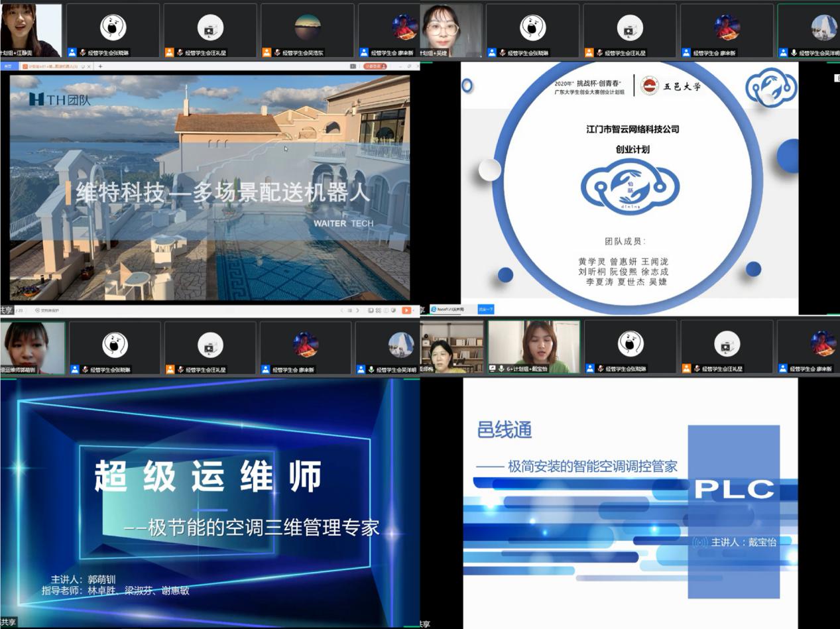Unmute 吴浩东's microphone icon
This screenshot has width=840, height=629.
276,52
